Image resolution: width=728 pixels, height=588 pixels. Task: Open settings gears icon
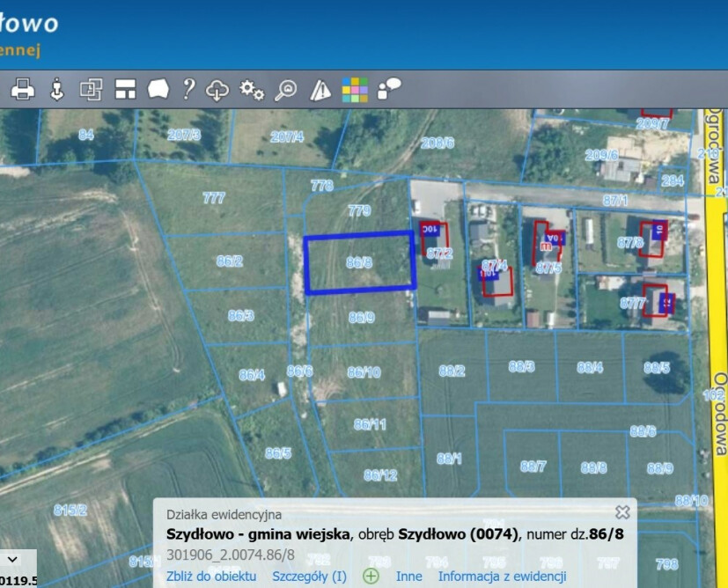coord(252,90)
